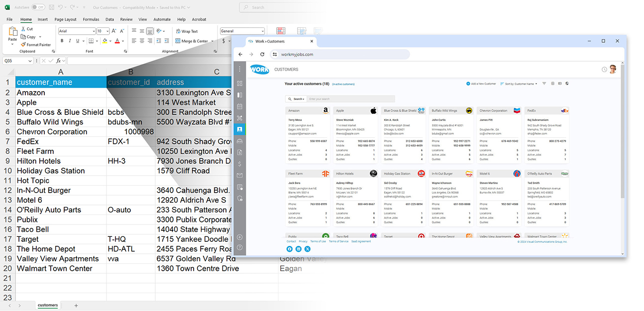Switch to the Data ribbon tab
Viewport: 644px width, 311px height.
click(x=109, y=19)
